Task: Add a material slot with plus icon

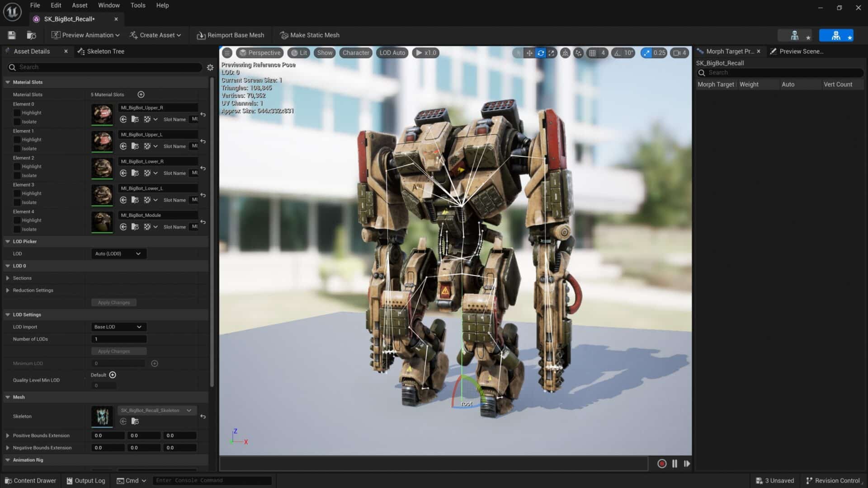Action: coord(141,94)
